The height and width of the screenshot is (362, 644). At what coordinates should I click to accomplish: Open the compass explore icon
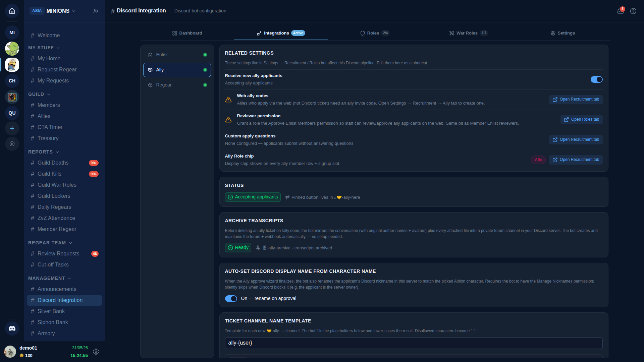point(12,144)
